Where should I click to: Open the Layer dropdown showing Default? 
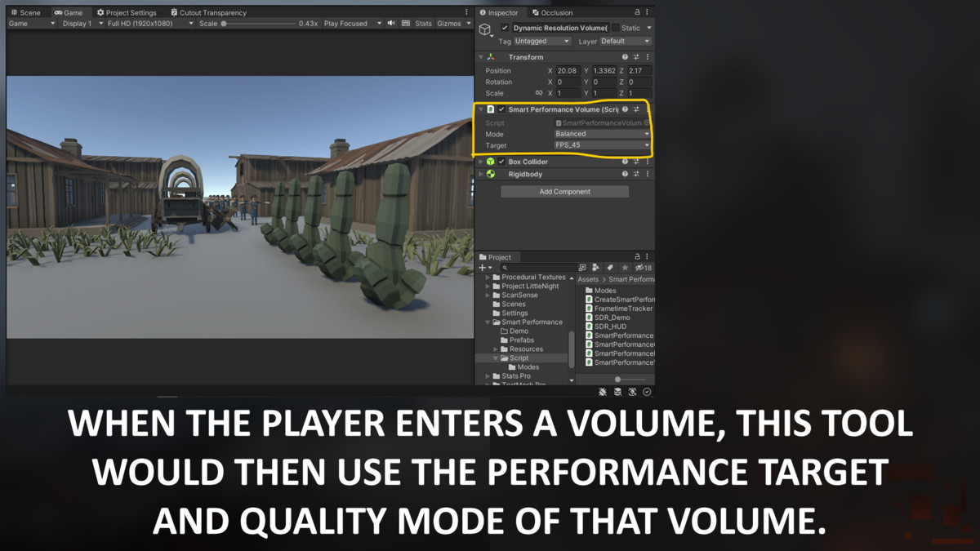coord(626,41)
